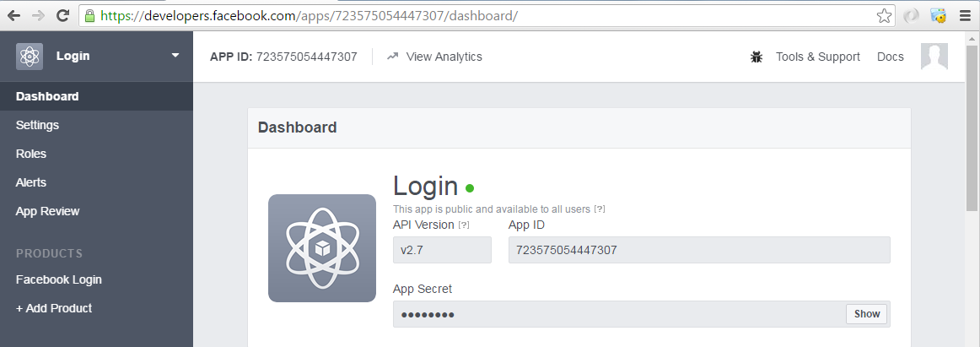Click the browser forward arrow

(38, 16)
